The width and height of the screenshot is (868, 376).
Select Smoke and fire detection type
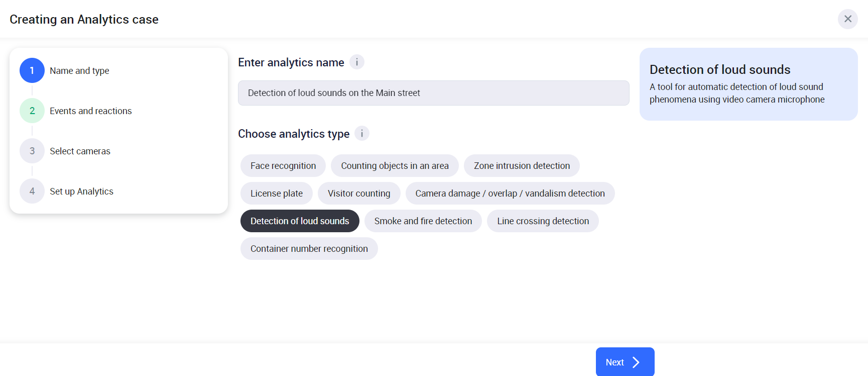pos(423,221)
